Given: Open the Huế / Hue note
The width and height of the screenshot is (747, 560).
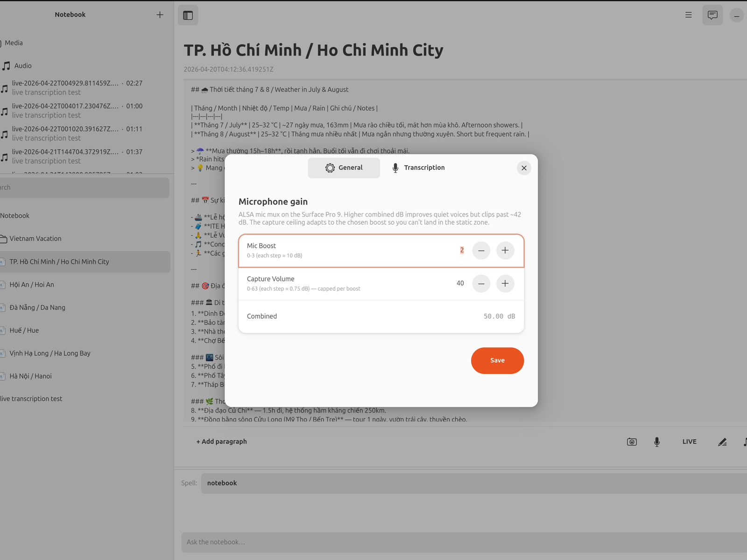Looking at the screenshot, I should pos(24,330).
